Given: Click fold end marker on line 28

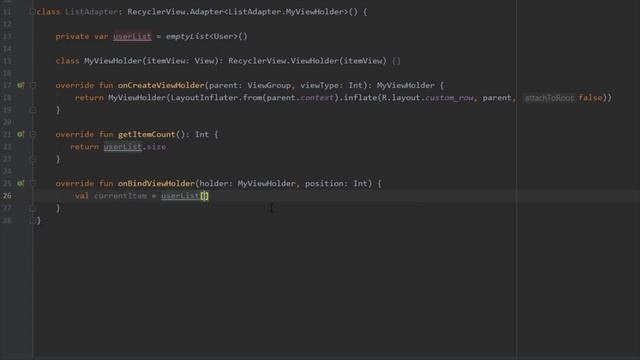Looking at the screenshot, I should pos(33,220).
